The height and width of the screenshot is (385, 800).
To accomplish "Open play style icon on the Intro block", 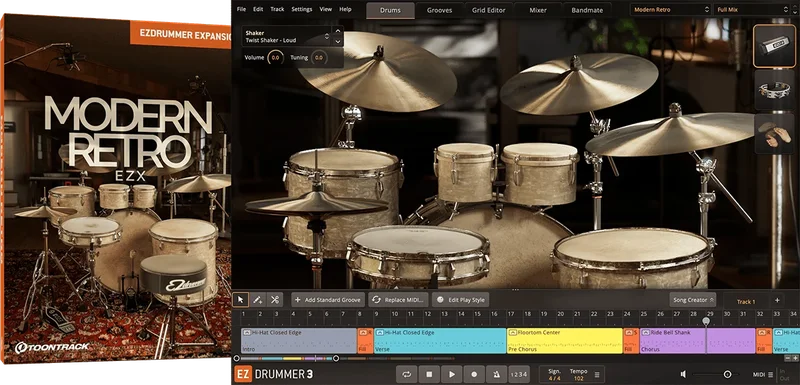I will (x=246, y=332).
